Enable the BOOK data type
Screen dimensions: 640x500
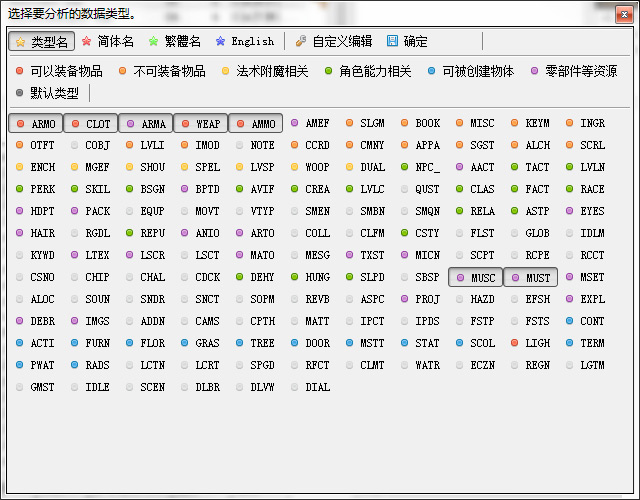(420, 123)
